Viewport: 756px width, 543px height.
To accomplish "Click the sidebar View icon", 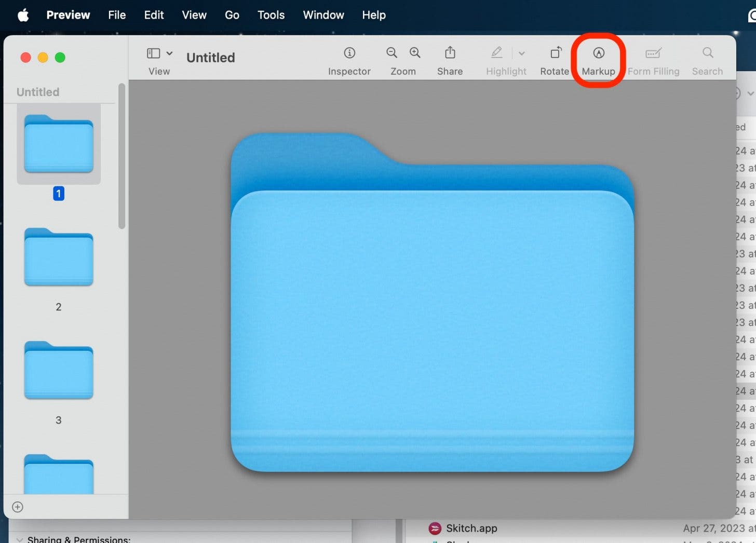I will [154, 52].
